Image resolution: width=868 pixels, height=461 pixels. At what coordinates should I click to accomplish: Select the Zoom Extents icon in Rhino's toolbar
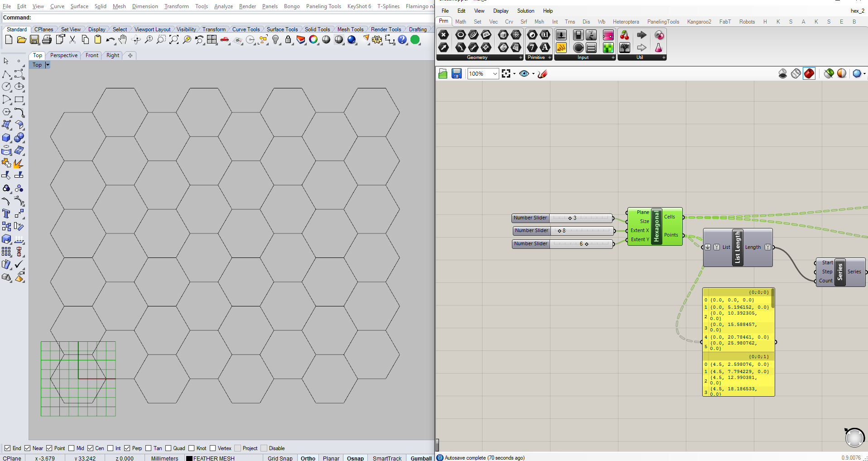[x=174, y=39]
